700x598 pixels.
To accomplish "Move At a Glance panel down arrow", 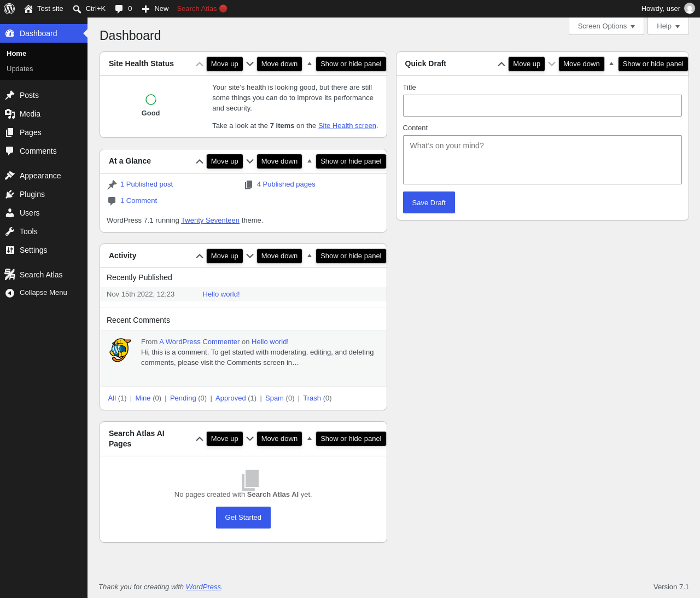I will coord(250,161).
